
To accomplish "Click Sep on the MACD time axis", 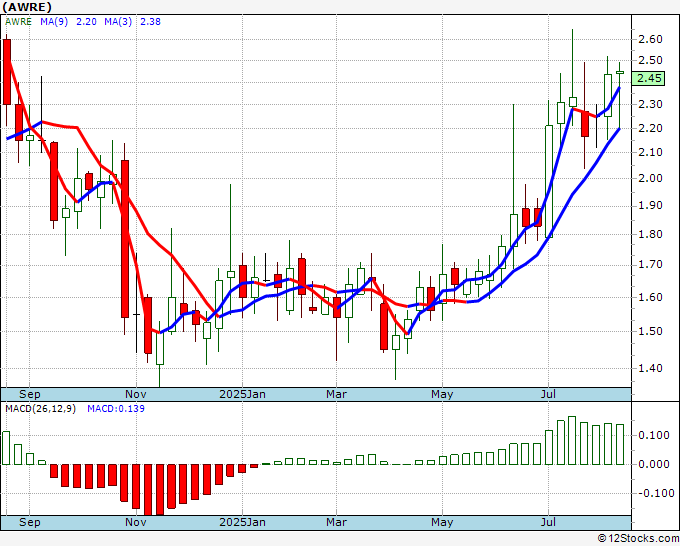I will [29, 522].
